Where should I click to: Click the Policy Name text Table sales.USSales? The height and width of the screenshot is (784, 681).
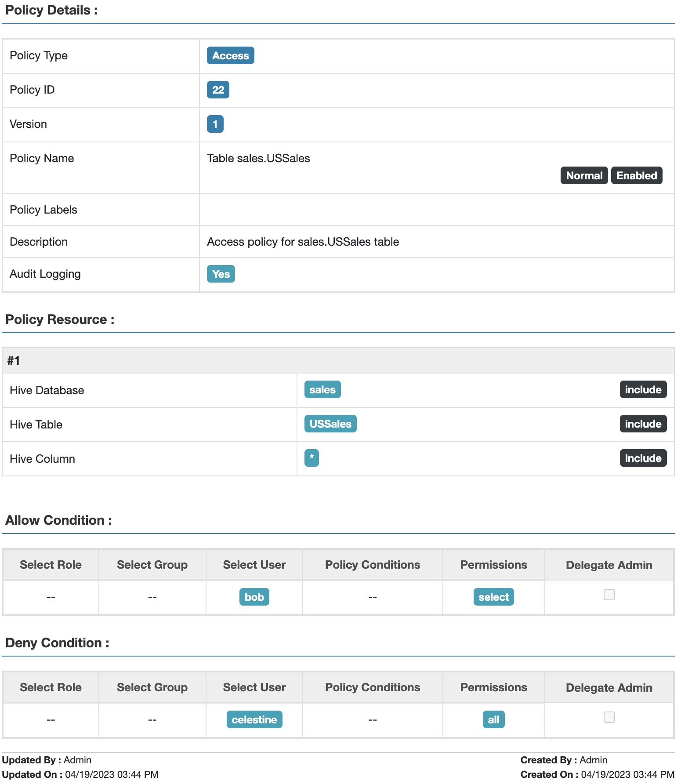(x=258, y=159)
